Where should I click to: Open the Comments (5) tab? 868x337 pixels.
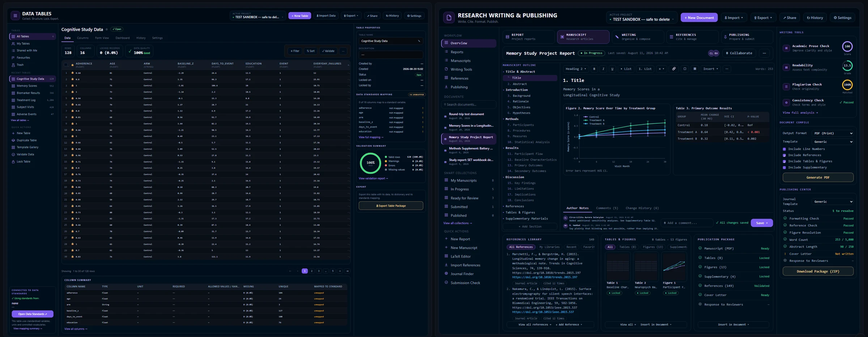tap(607, 208)
